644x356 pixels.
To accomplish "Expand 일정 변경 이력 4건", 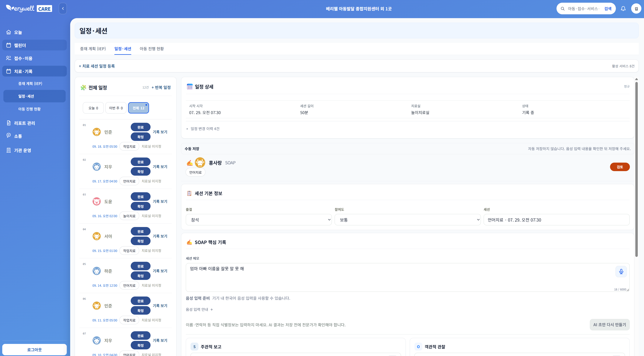I will point(203,129).
